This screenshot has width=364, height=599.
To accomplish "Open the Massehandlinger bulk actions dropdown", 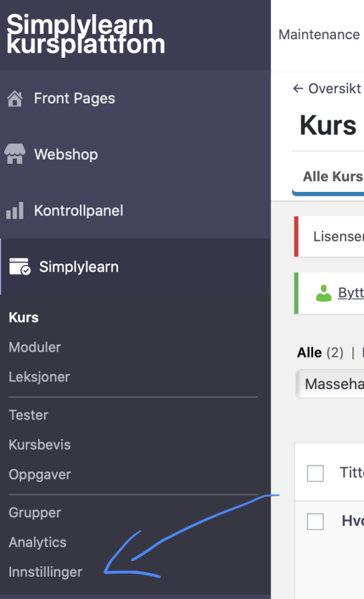I will click(x=331, y=384).
